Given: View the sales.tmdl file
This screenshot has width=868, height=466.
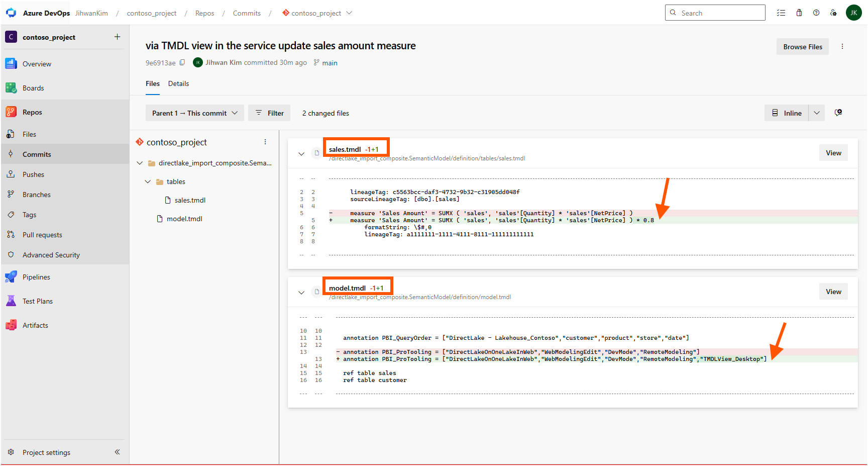Looking at the screenshot, I should 833,153.
